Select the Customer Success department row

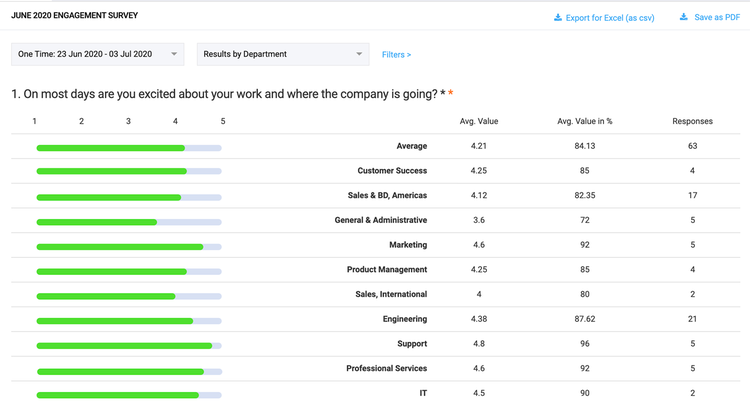click(392, 171)
